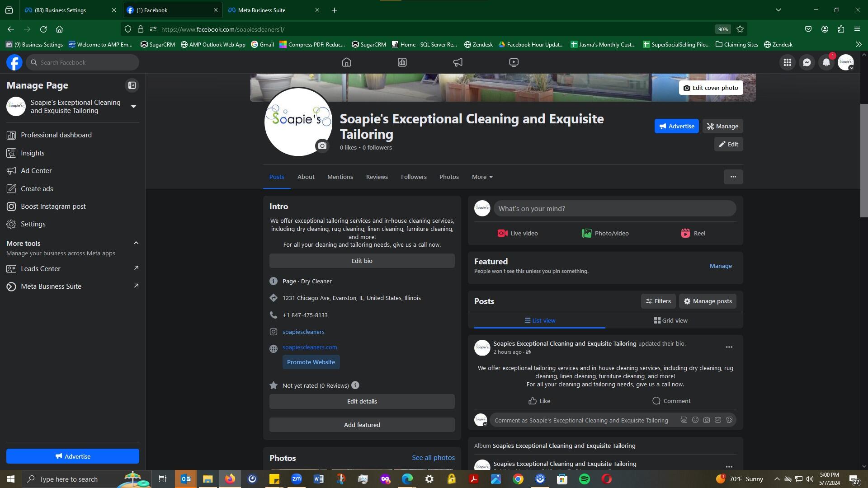Collapse the More tools section
The image size is (868, 488).
(x=136, y=243)
